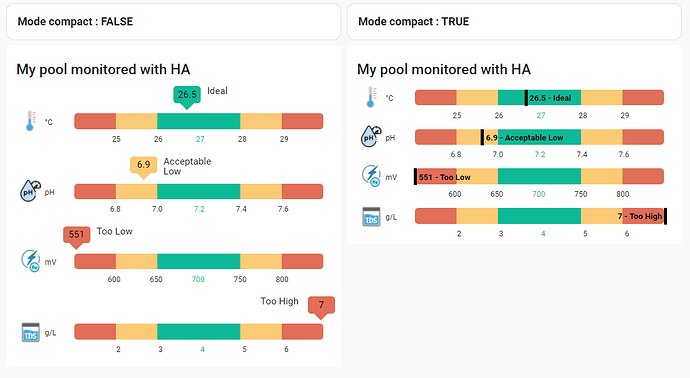
Task: Click the pH droplet icon in the compact card
Action: [x=371, y=137]
